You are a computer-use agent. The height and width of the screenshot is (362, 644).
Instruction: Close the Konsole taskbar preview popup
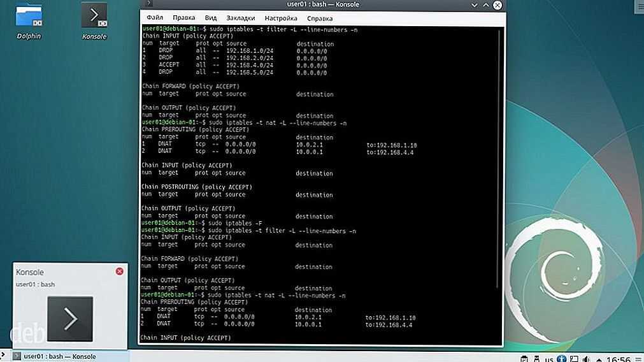(120, 271)
